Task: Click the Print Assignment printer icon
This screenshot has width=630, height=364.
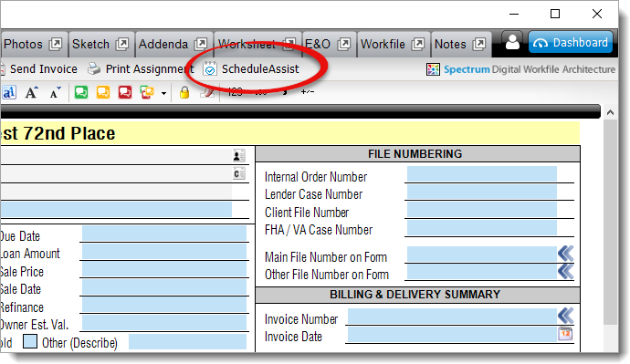Action: point(94,69)
